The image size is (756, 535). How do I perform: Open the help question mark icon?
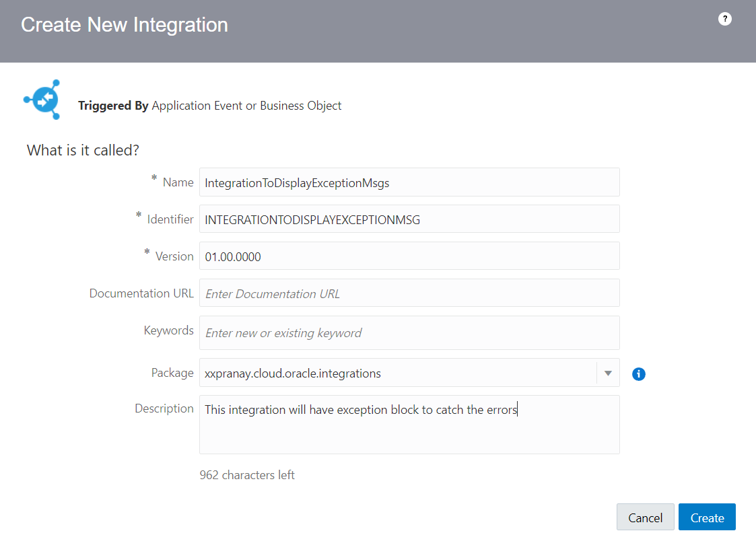point(724,19)
